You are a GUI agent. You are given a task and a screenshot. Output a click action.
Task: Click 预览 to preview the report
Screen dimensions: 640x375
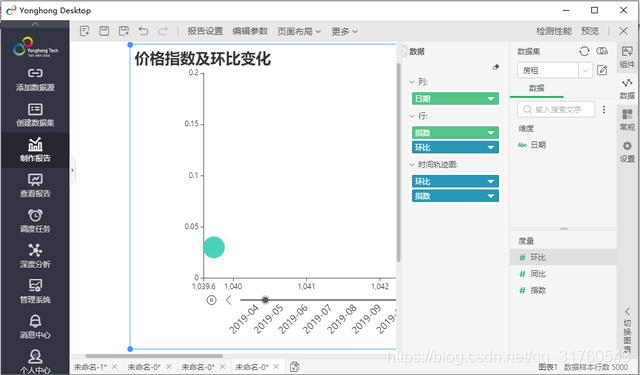pyautogui.click(x=590, y=31)
